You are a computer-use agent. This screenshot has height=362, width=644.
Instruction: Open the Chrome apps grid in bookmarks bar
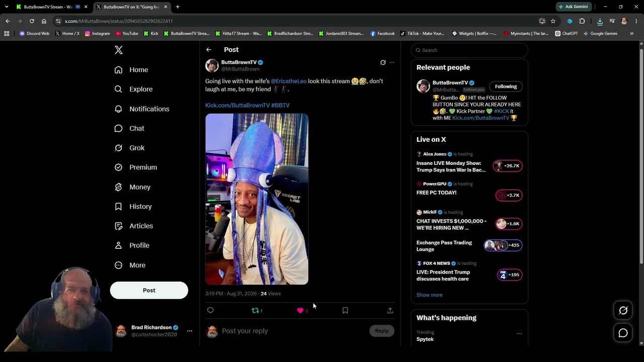[7, 34]
